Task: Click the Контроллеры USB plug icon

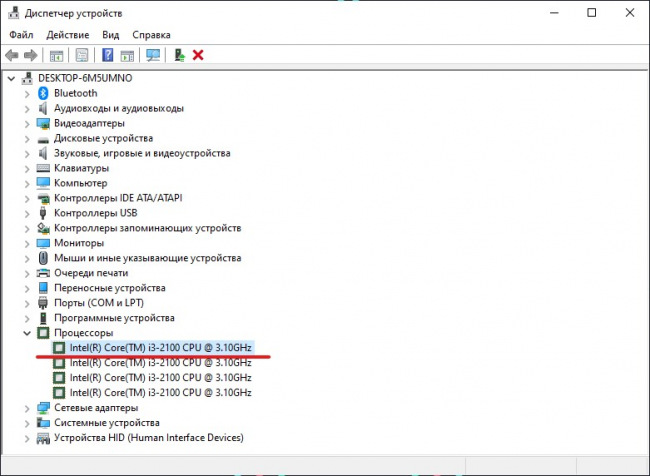Action: [x=43, y=213]
